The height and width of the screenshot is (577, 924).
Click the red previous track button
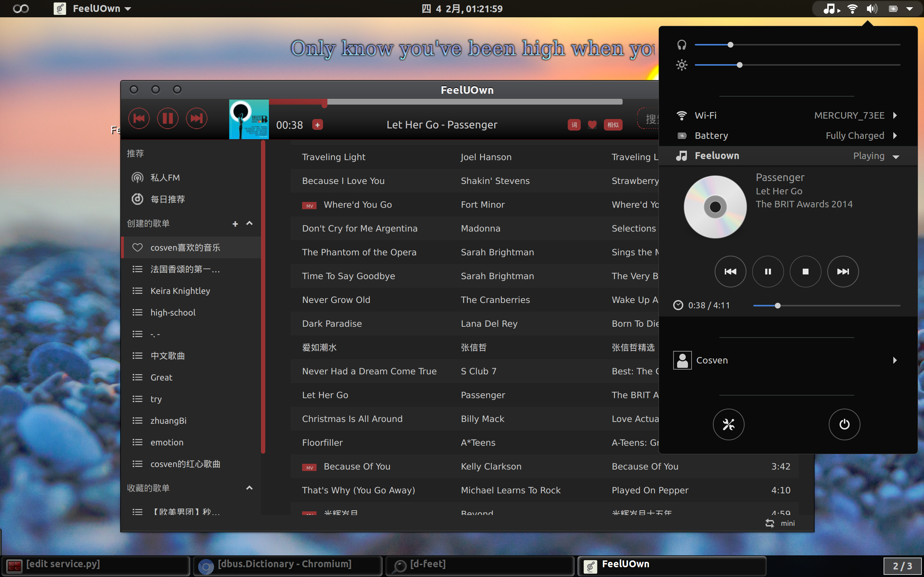(x=139, y=119)
